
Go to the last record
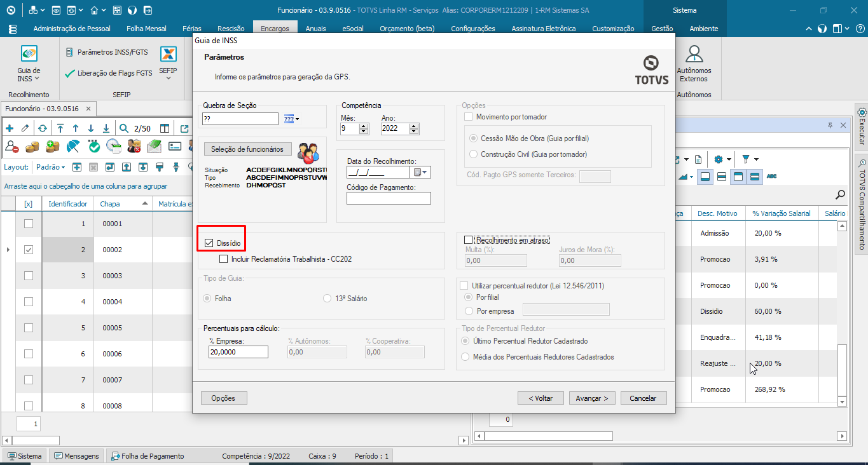(106, 128)
